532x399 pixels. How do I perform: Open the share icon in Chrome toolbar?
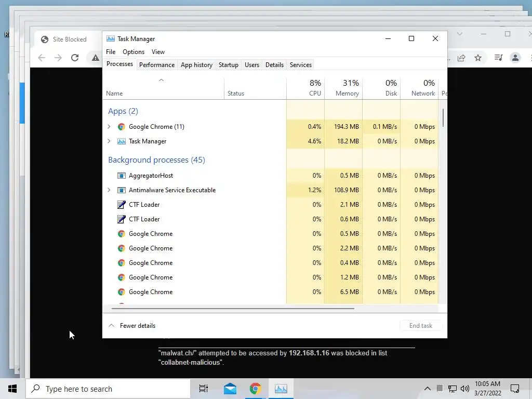461,58
